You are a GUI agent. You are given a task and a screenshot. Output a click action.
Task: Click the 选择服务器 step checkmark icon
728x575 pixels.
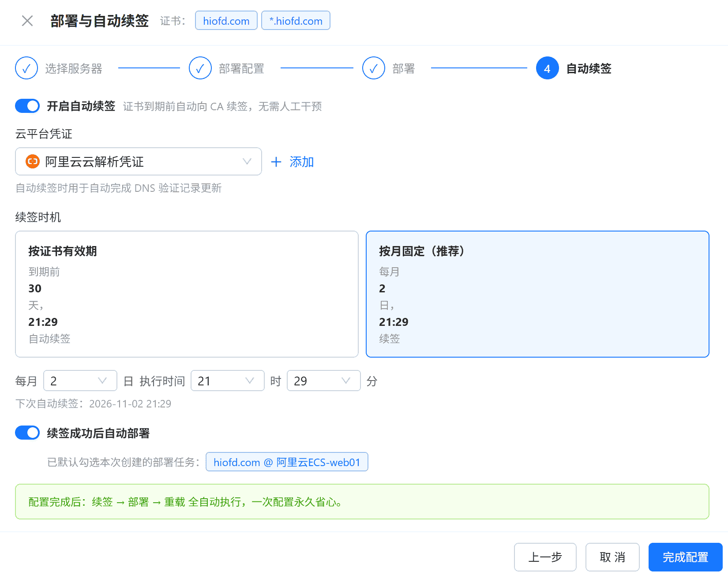point(26,68)
